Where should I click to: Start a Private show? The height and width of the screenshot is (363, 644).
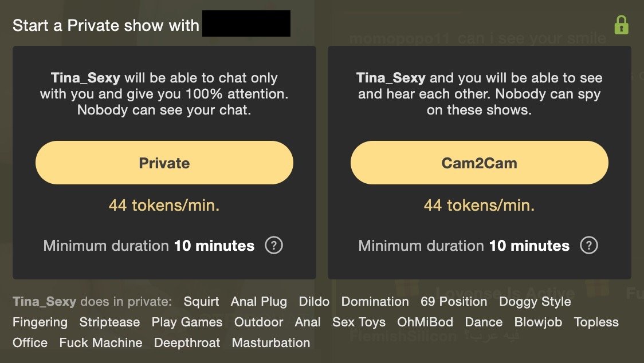(164, 163)
